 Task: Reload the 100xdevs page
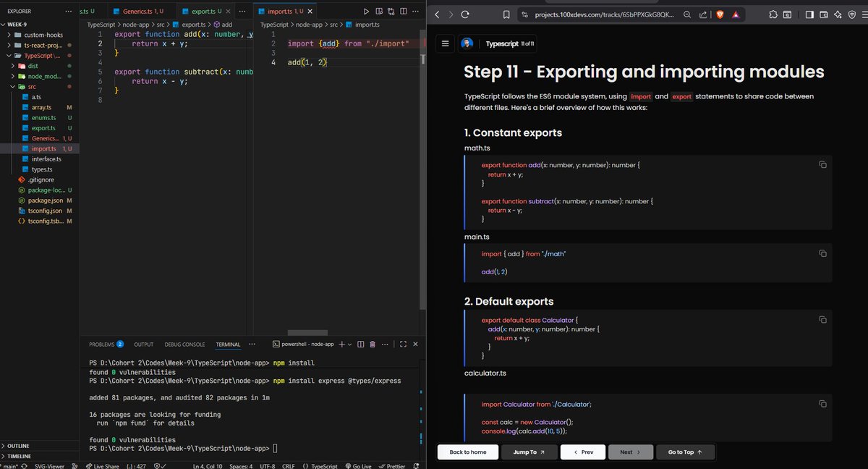click(465, 14)
